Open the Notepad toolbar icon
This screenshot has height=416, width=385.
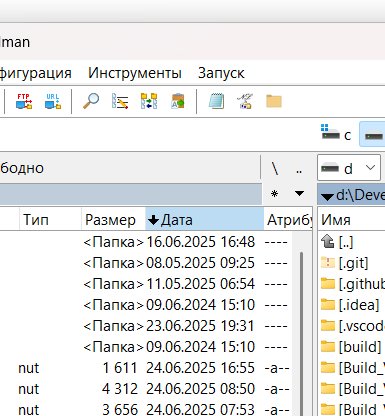click(x=216, y=101)
